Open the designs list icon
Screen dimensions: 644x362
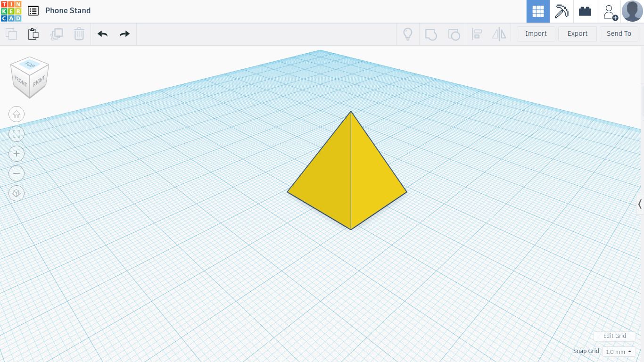tap(33, 11)
